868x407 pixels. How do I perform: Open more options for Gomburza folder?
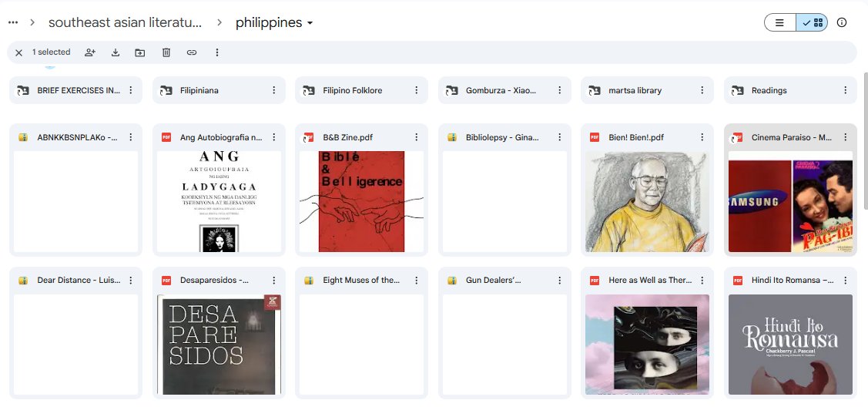click(x=559, y=90)
